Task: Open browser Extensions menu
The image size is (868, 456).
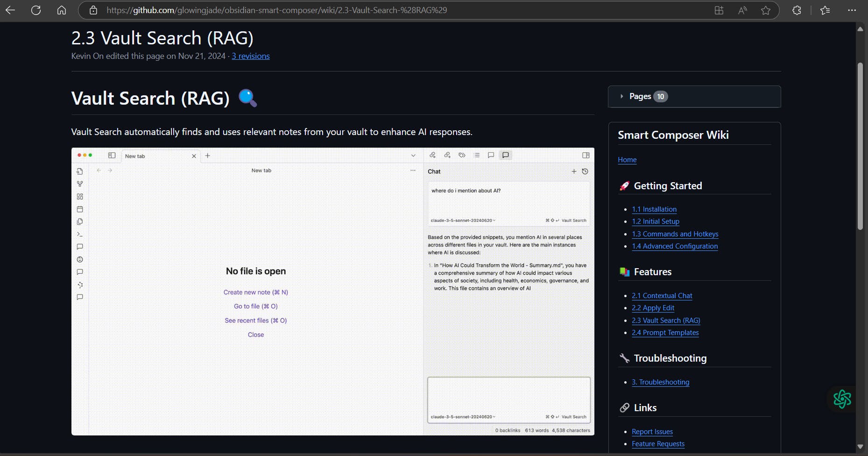Action: pyautogui.click(x=797, y=10)
